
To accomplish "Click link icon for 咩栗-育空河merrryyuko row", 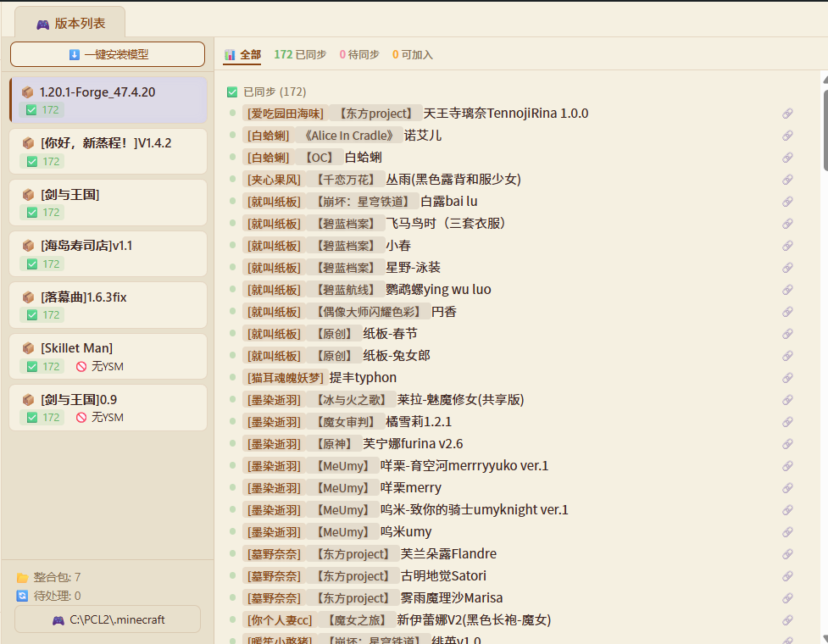I will tap(787, 466).
